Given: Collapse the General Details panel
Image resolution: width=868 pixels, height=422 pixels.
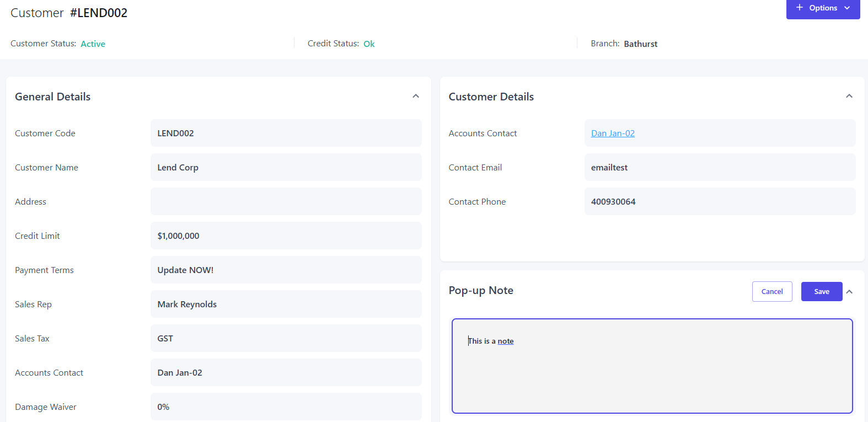Looking at the screenshot, I should coord(416,97).
